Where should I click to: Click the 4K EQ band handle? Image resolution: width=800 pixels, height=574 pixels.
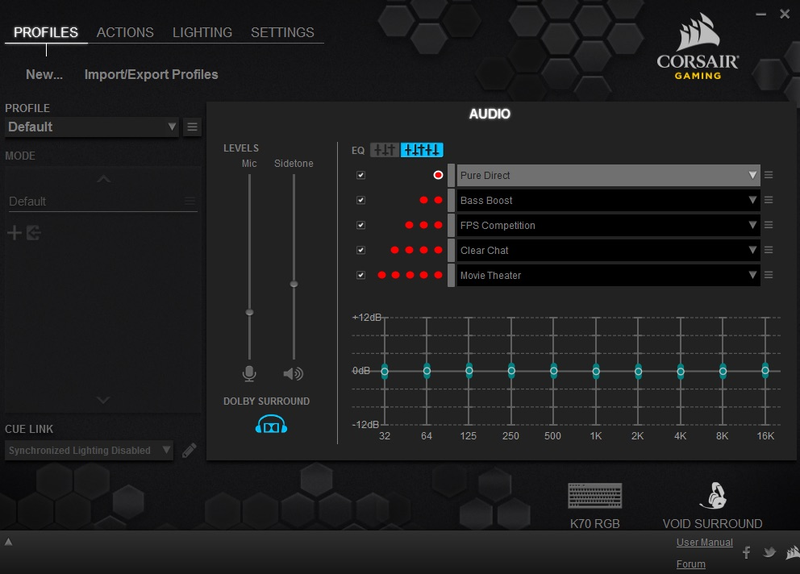[681, 371]
